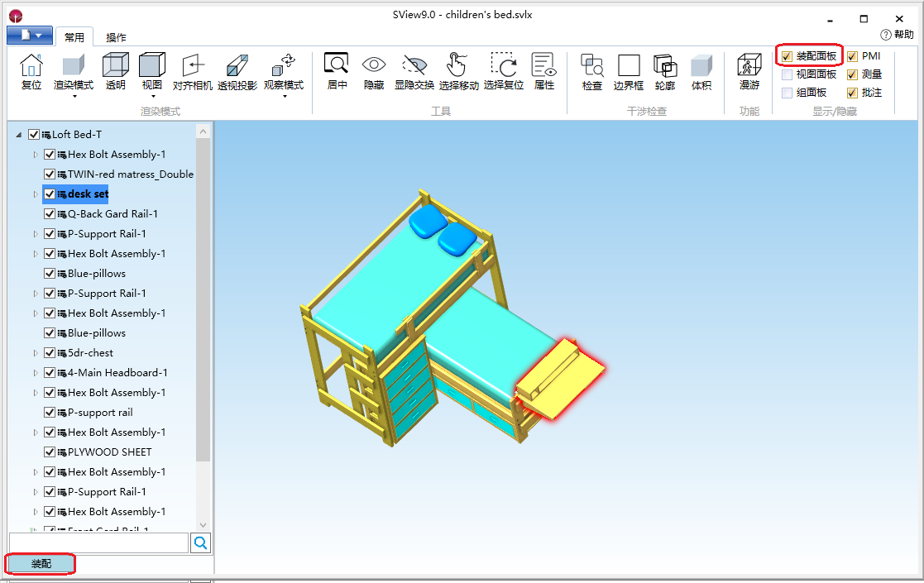Select 对齐相机 align camera tool
The image size is (924, 583).
pyautogui.click(x=193, y=65)
